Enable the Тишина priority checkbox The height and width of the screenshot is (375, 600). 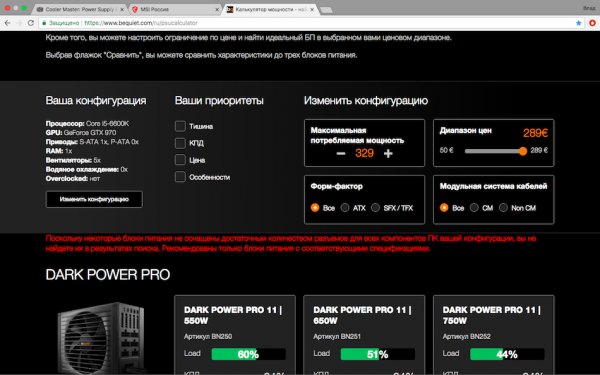(180, 126)
